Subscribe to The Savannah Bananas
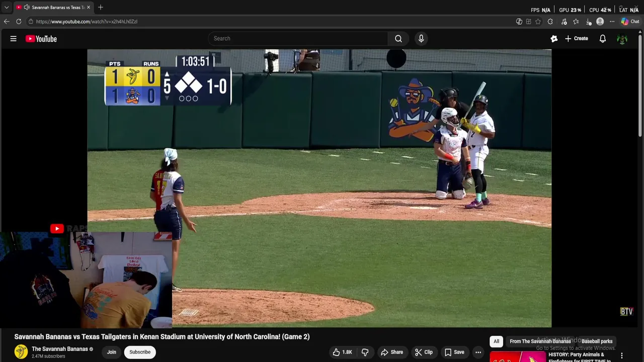Image resolution: width=644 pixels, height=362 pixels. click(140, 352)
